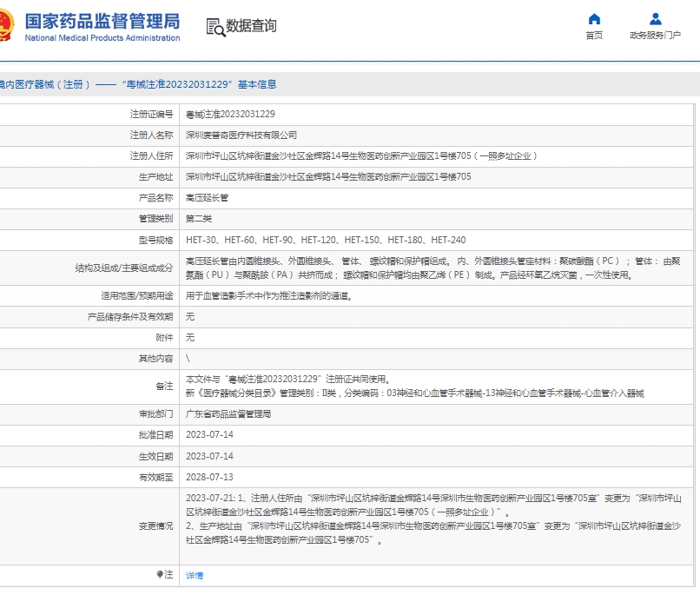Click the 生产地址 address value

point(328,176)
